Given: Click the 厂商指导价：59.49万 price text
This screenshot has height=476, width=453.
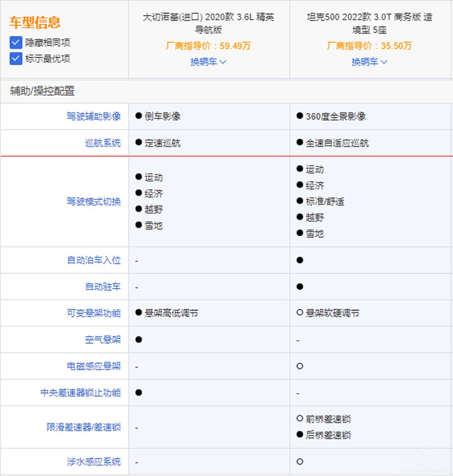Looking at the screenshot, I should click(209, 46).
